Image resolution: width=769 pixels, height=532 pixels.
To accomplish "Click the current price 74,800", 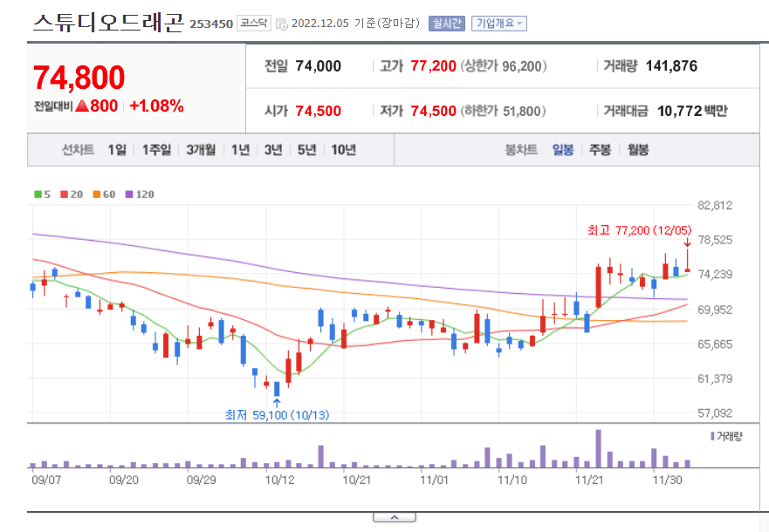I will pos(79,78).
